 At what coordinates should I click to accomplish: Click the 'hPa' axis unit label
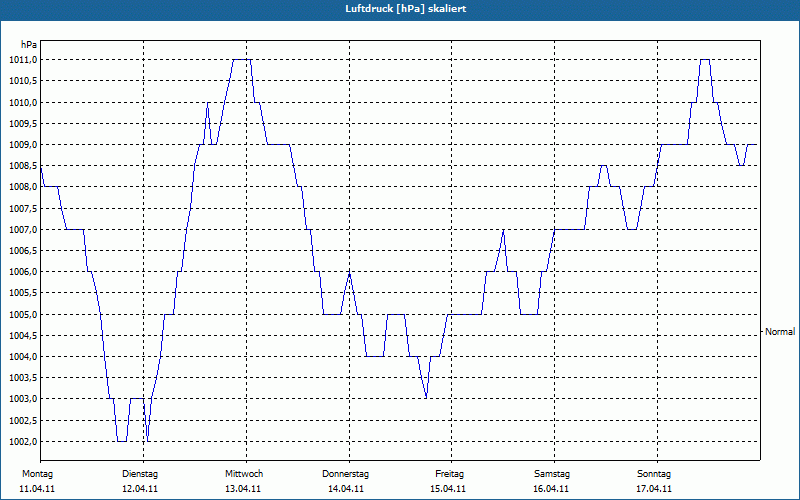pyautogui.click(x=29, y=45)
